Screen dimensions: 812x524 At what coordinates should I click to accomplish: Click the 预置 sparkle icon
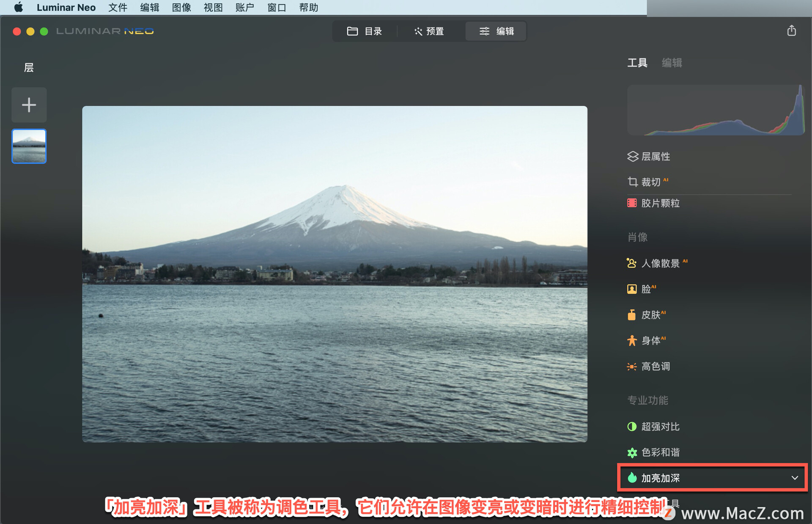[x=418, y=31]
